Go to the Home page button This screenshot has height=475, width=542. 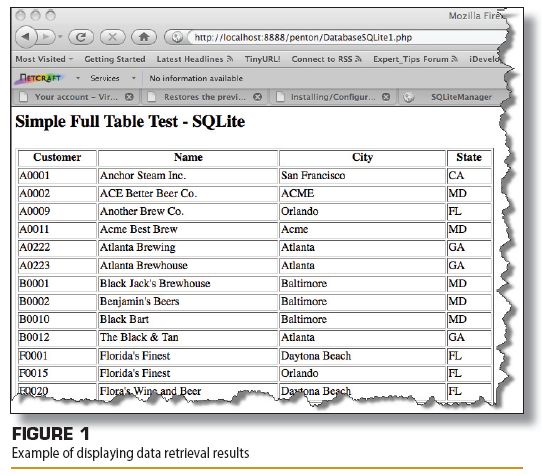[x=144, y=37]
